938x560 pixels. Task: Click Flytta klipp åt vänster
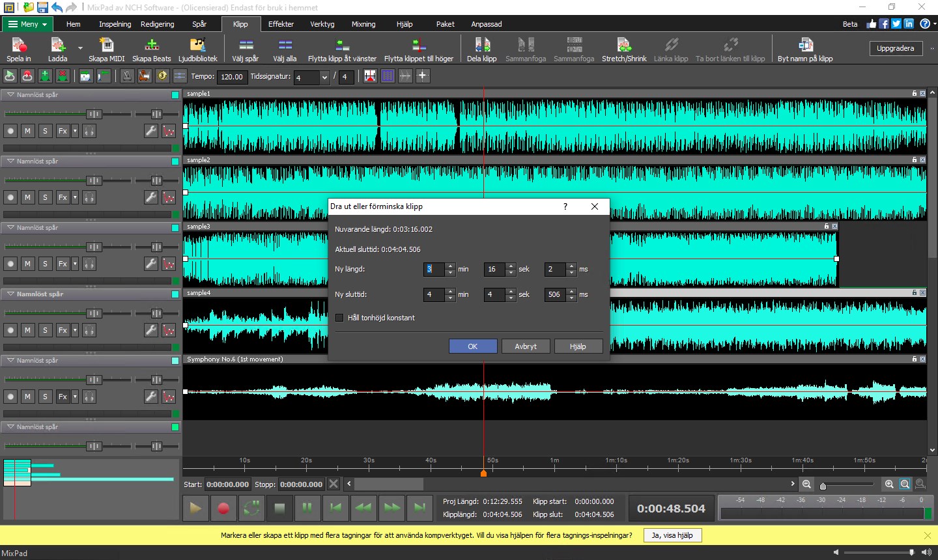click(x=342, y=49)
